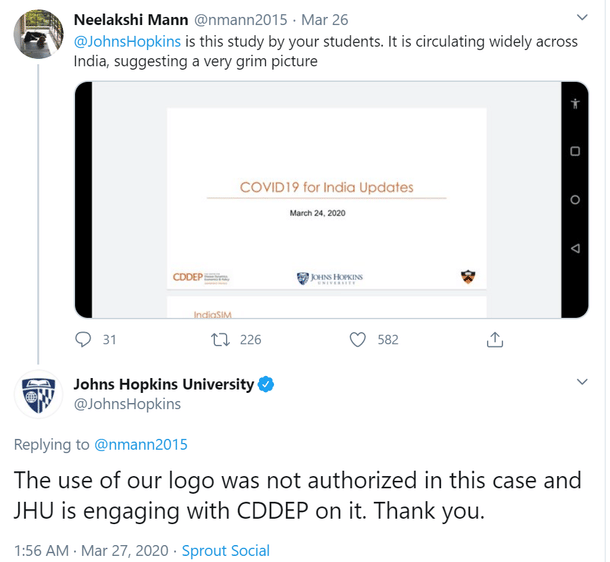610x562 pixels.
Task: Tap the square recents icon in sidebar
Action: [574, 152]
